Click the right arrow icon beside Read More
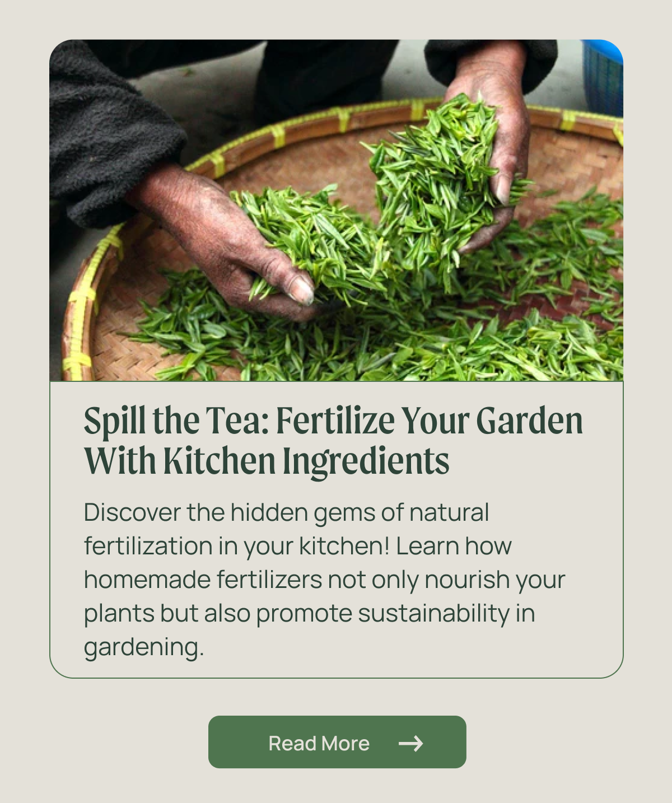This screenshot has height=803, width=672. 411,743
